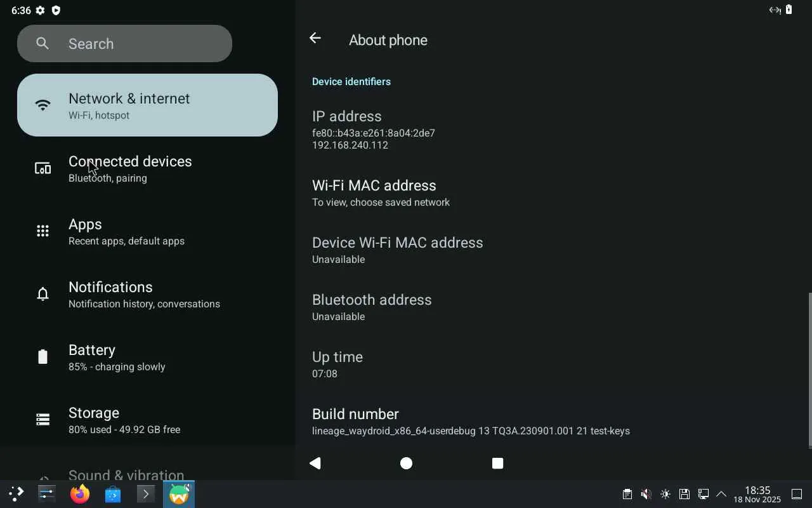This screenshot has width=812, height=508.
Task: Open Network & internet settings
Action: (147, 105)
